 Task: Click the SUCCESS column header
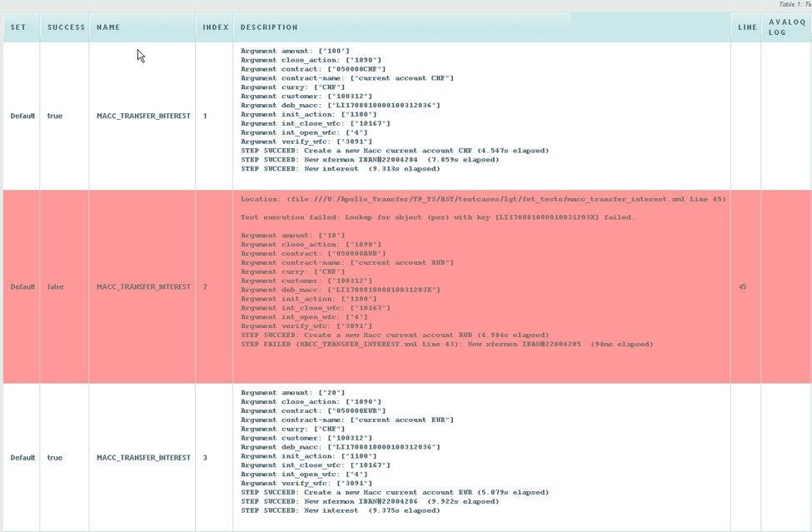point(66,27)
